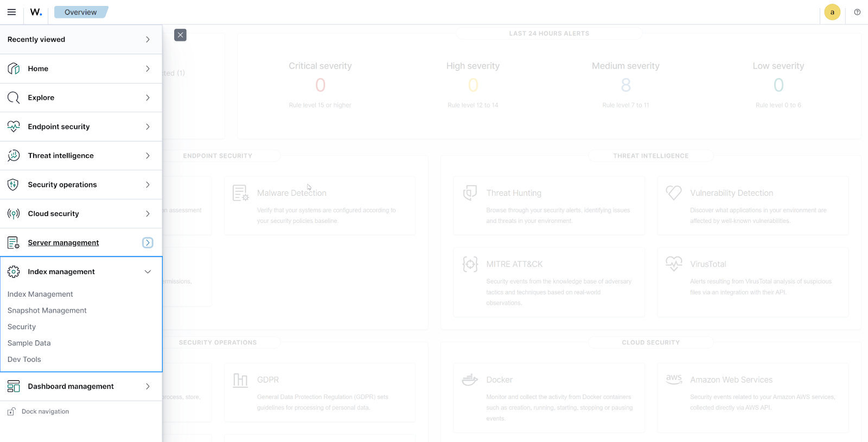Click the High severity count 0
The image size is (868, 442).
(x=473, y=85)
